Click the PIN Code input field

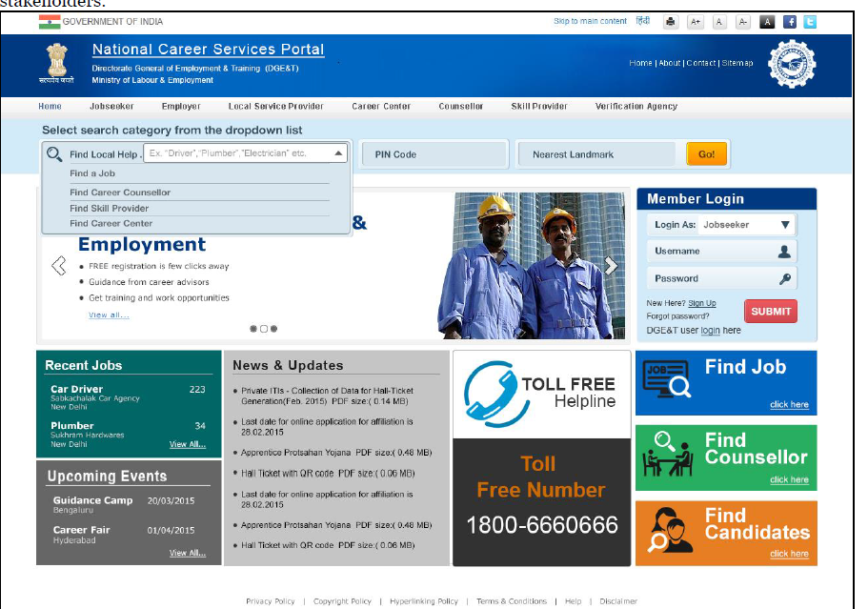click(434, 153)
